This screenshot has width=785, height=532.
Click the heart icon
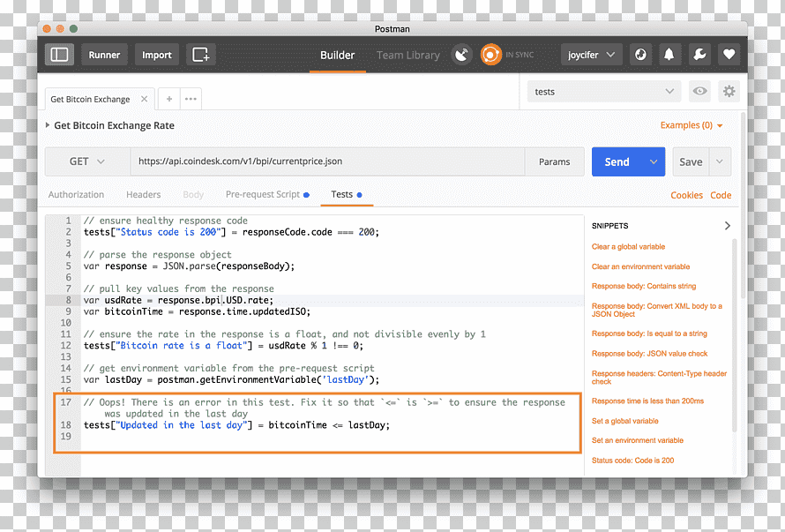pyautogui.click(x=729, y=54)
